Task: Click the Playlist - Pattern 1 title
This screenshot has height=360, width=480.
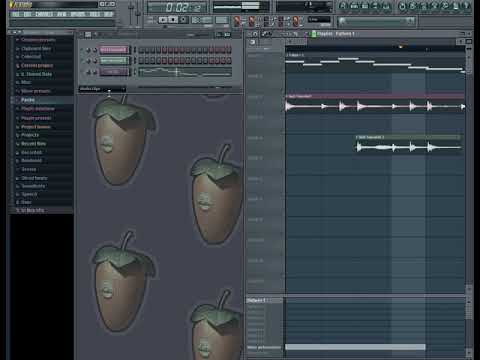Action: tap(335, 34)
